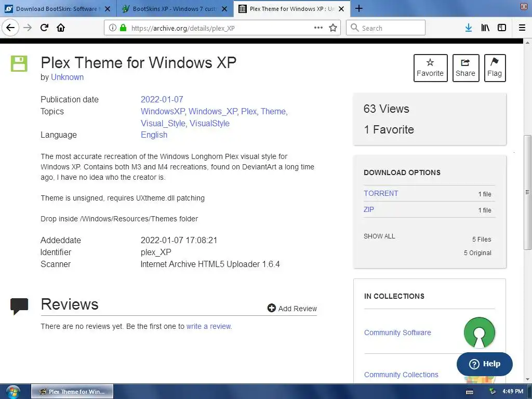Open the Firefox downloads panel
The height and width of the screenshot is (399, 532).
pos(469,28)
